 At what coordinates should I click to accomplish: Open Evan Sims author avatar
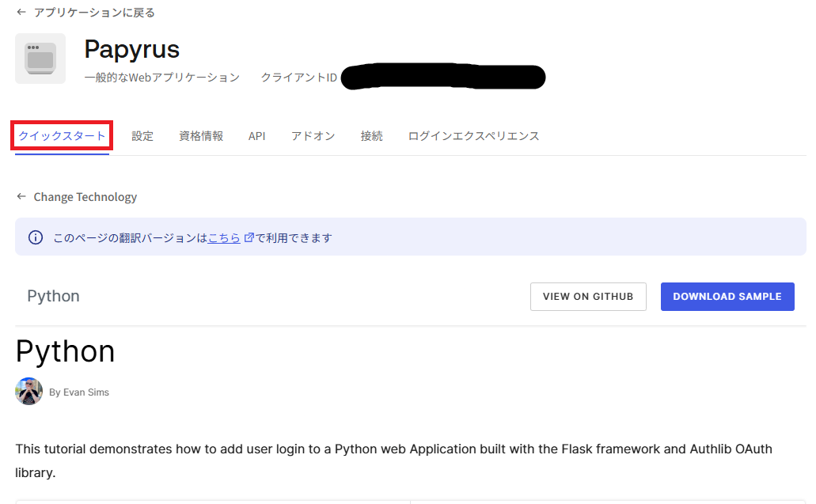tap(28, 391)
